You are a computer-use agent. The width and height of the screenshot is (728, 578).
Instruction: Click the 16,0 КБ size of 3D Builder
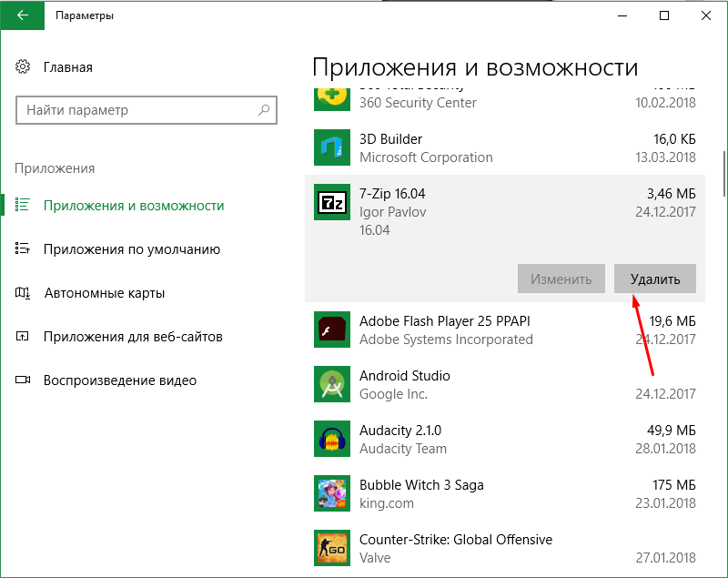(674, 139)
